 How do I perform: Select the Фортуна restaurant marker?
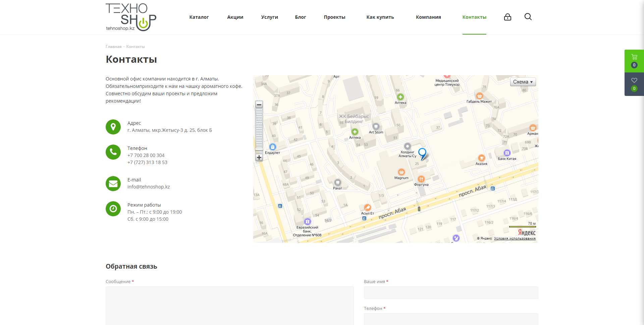(x=421, y=179)
